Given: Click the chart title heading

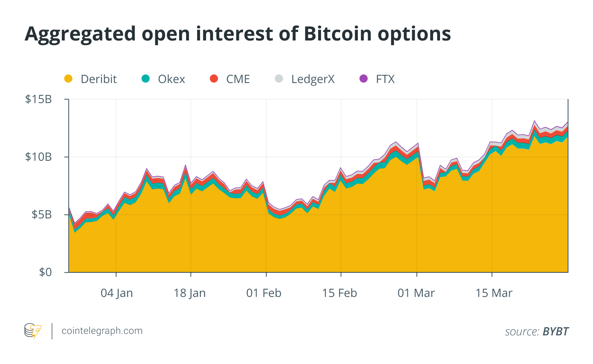Looking at the screenshot, I should [x=238, y=34].
